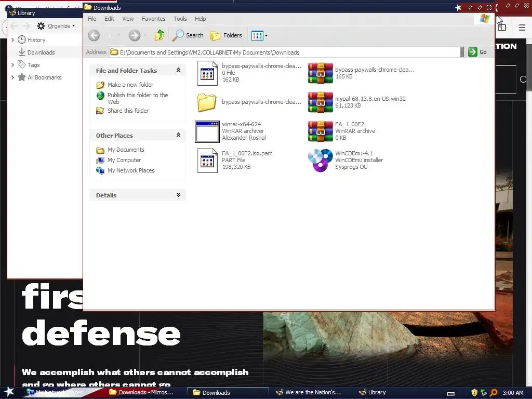Switch to Downloads taskbar button

click(x=228, y=393)
